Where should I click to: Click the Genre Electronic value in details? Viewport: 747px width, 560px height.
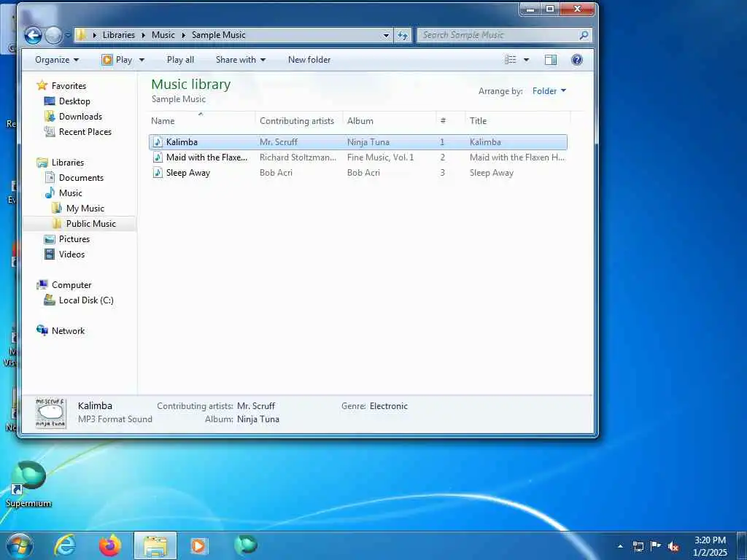pos(388,406)
